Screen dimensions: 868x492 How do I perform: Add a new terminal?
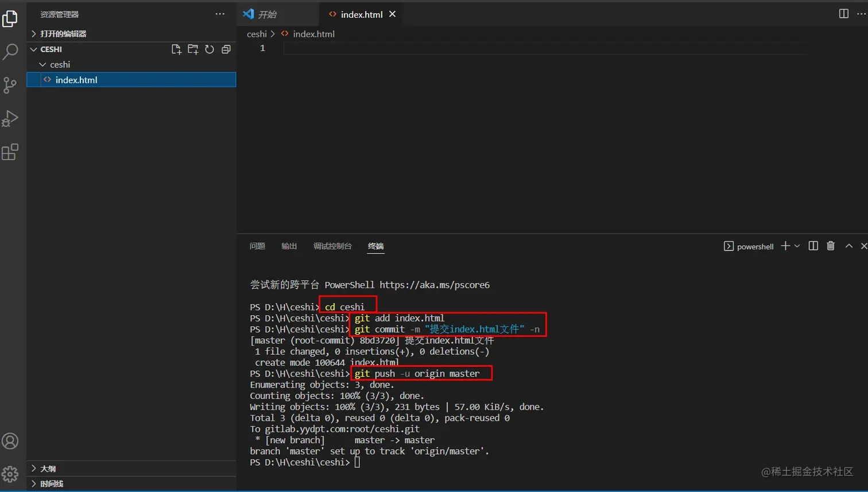tap(785, 246)
